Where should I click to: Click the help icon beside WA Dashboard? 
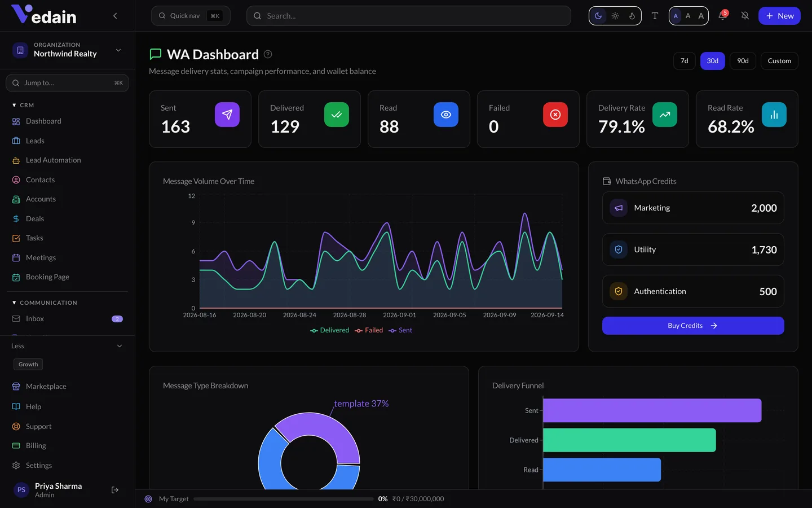click(268, 54)
